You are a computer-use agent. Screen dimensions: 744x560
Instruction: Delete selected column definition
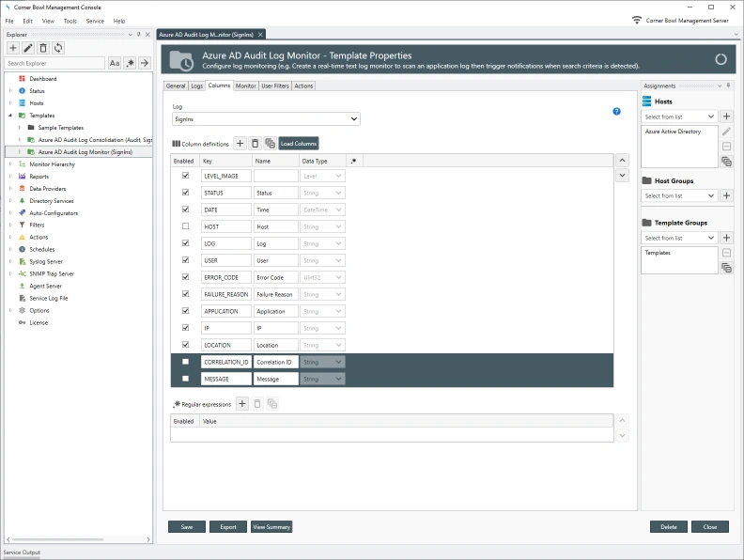click(x=255, y=144)
